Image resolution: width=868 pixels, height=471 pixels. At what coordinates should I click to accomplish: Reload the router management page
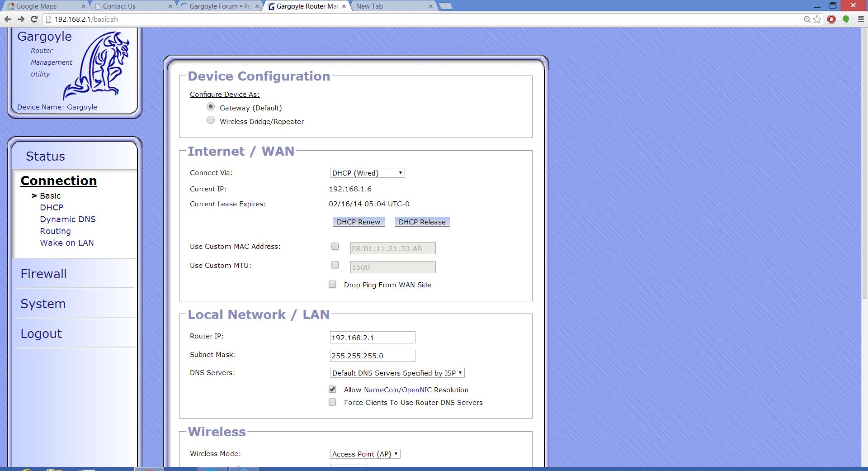34,19
